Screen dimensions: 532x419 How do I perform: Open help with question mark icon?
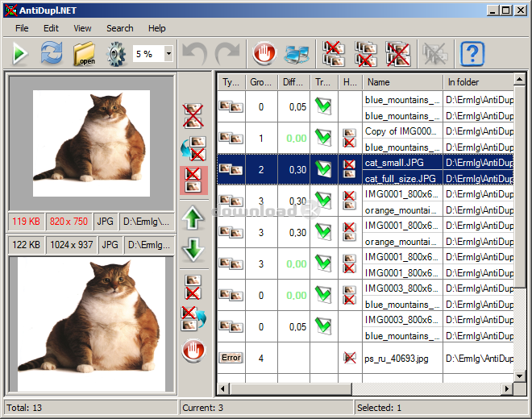click(472, 54)
